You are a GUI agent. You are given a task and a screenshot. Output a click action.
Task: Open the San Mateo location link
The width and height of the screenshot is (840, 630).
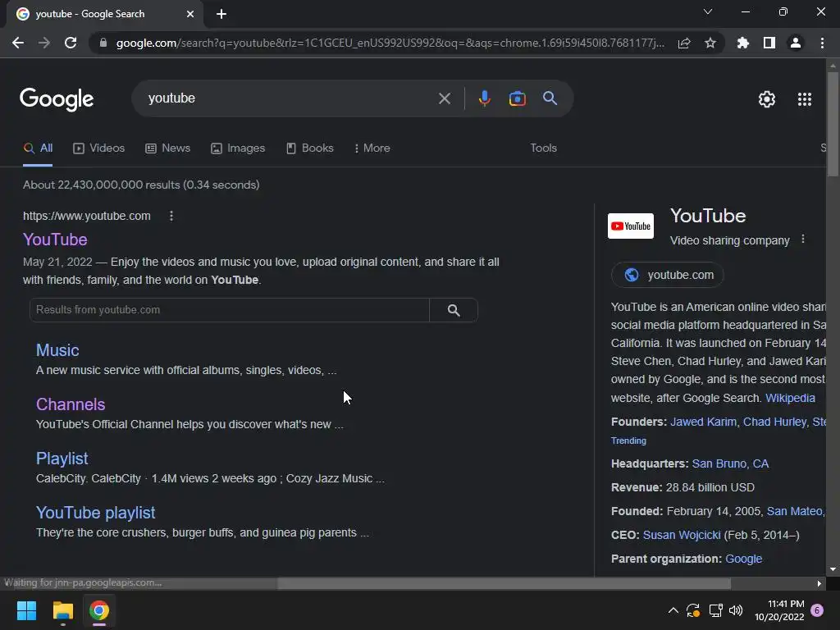point(796,512)
